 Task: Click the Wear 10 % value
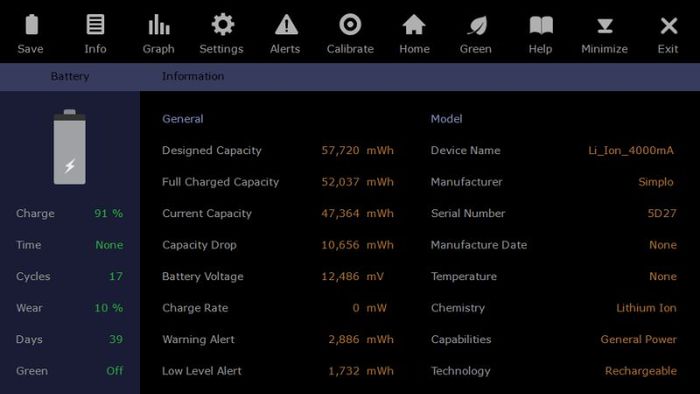108,308
